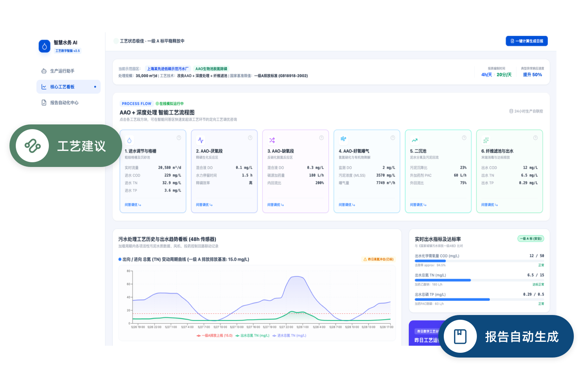This screenshot has width=588, height=378.
Task: Click 问答调优 link on 纤维滤池与出水 card
Action: click(489, 205)
